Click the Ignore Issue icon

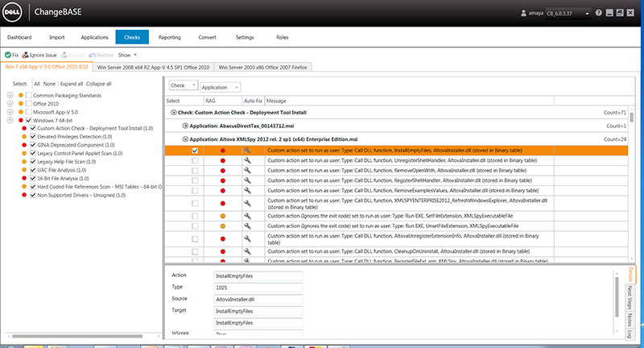point(25,55)
